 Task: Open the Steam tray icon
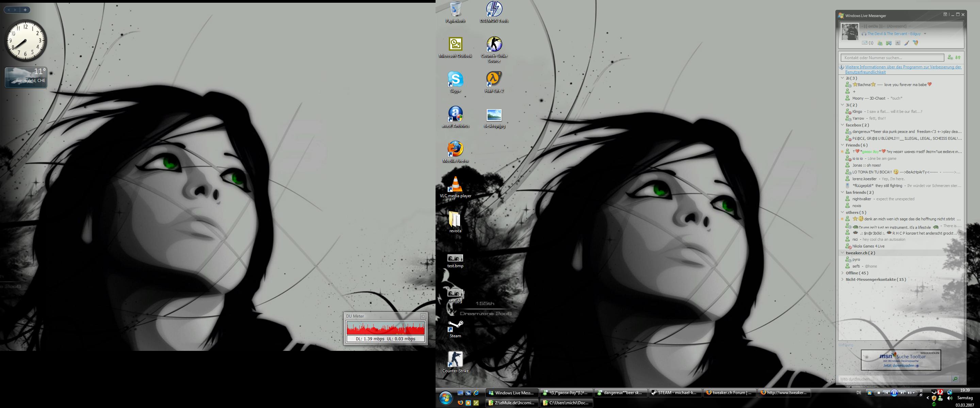point(934,392)
